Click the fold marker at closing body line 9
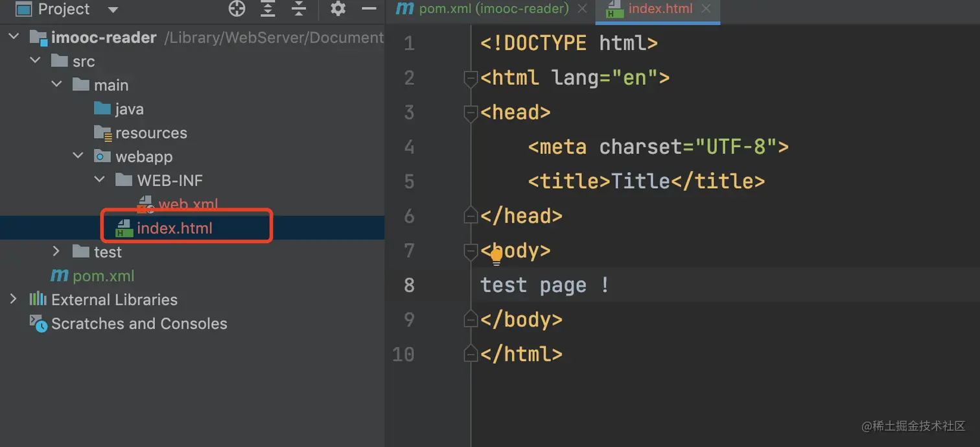Screen dimensions: 980x447 tap(471, 319)
